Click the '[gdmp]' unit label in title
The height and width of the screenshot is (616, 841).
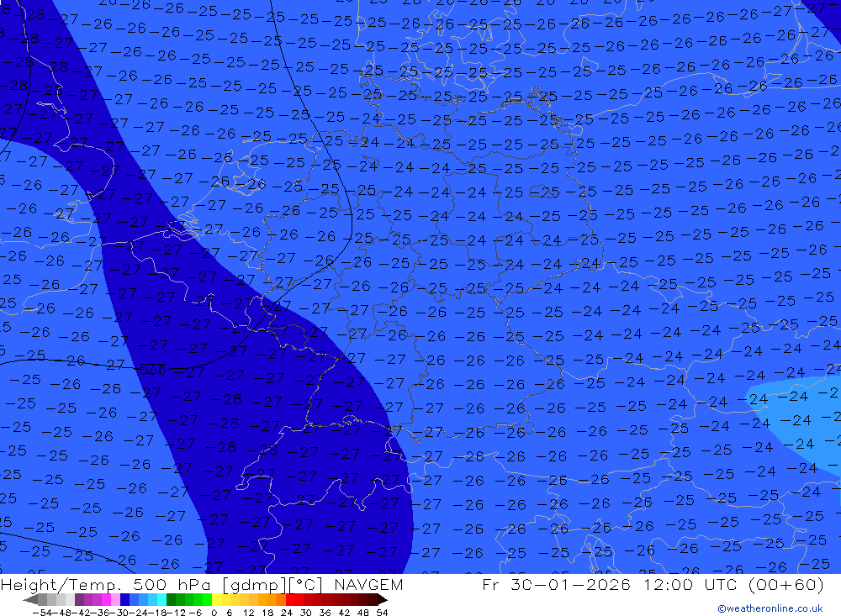pyautogui.click(x=255, y=585)
